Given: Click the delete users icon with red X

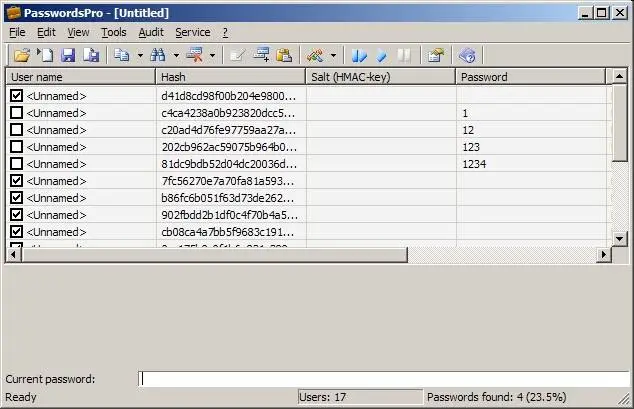Looking at the screenshot, I should pyautogui.click(x=194, y=55).
